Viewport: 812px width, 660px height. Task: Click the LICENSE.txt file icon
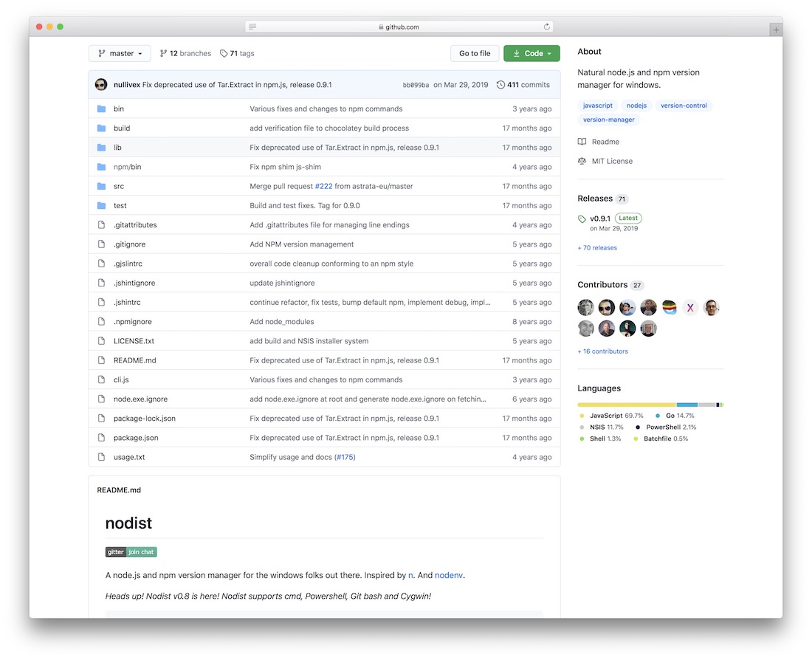coord(102,341)
